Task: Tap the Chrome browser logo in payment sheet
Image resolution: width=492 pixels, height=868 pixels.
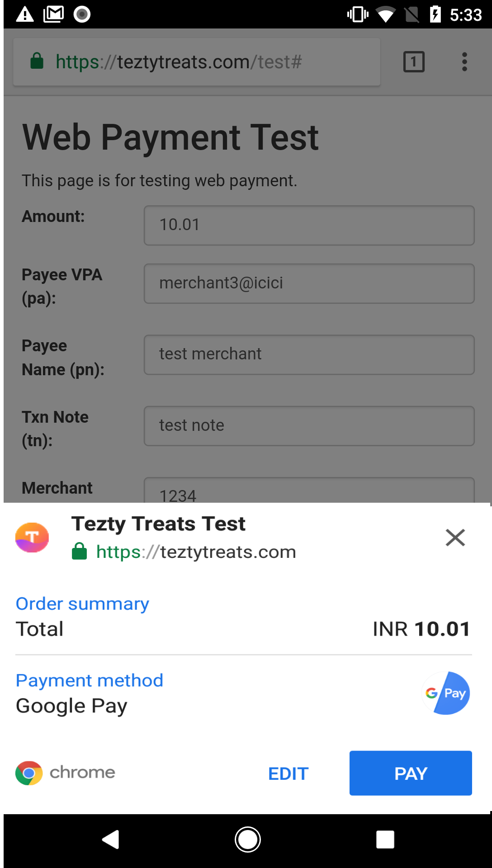Action: (29, 773)
